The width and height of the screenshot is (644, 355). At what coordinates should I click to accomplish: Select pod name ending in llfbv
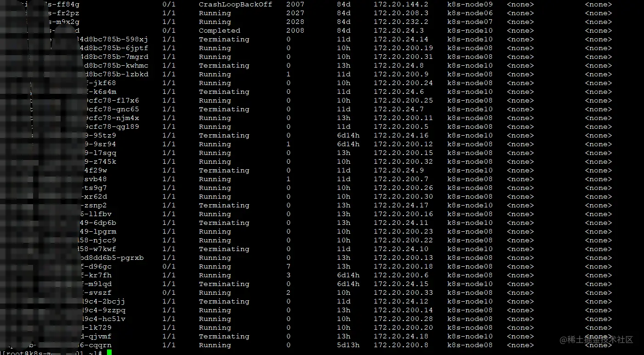point(96,214)
